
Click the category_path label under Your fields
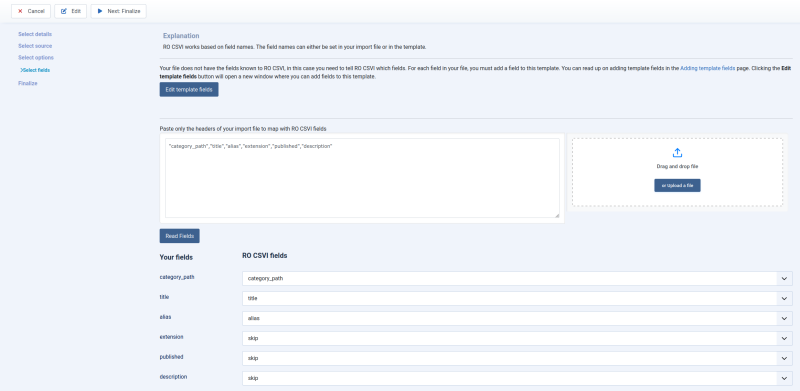click(x=177, y=277)
